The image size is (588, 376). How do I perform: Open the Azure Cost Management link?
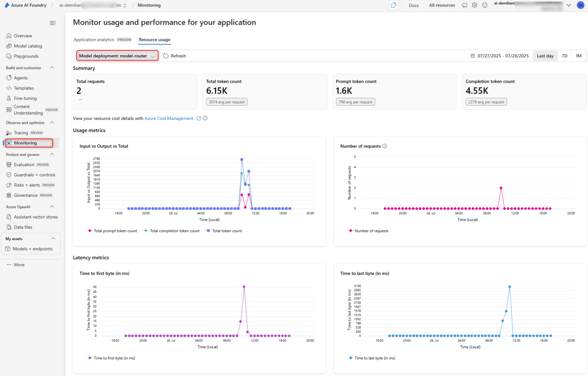169,118
